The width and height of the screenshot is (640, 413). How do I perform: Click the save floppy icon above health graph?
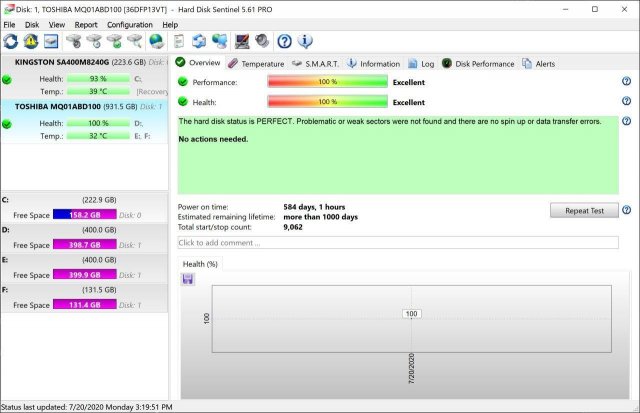(187, 279)
